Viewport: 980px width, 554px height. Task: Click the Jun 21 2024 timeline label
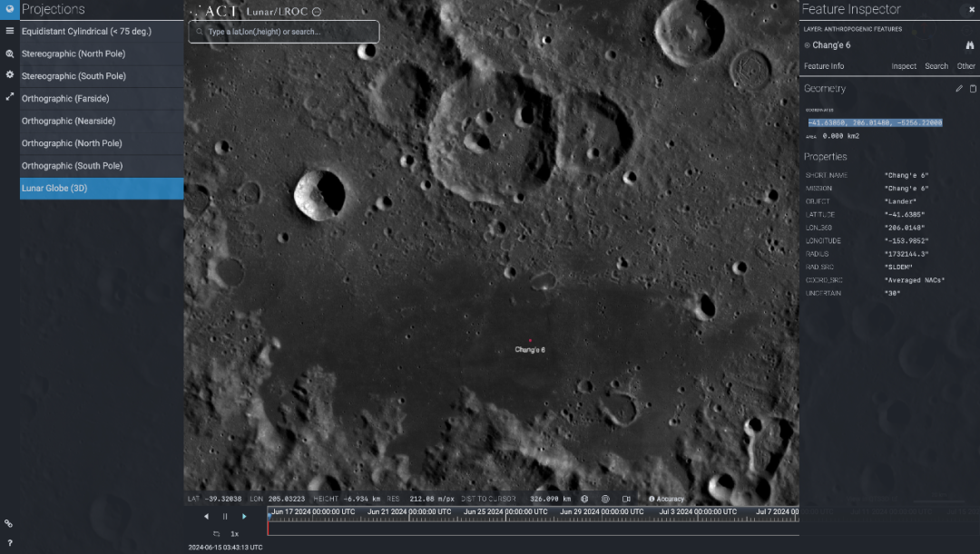point(408,511)
